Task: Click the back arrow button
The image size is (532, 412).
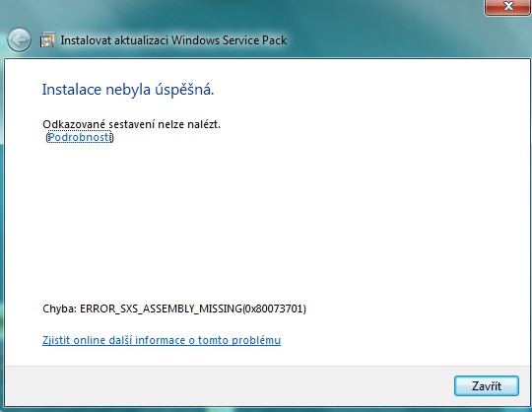Action: pyautogui.click(x=19, y=40)
